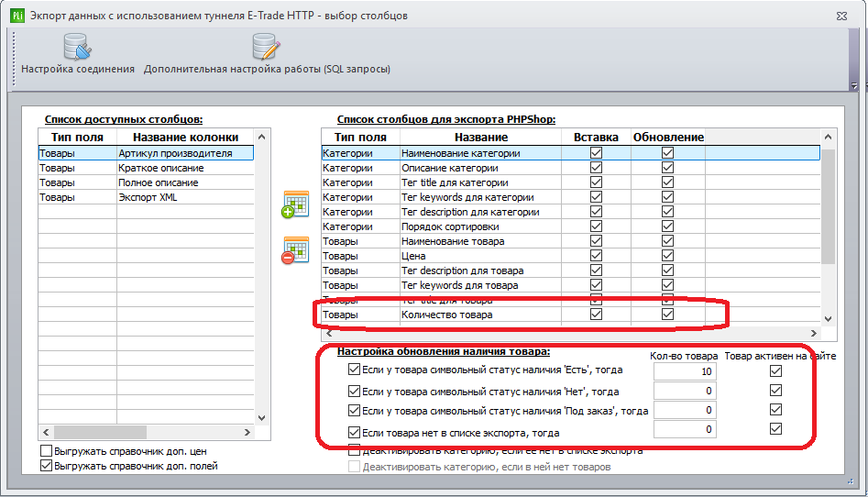Click left arrow of export list horizontal scrollbar

pos(329,333)
